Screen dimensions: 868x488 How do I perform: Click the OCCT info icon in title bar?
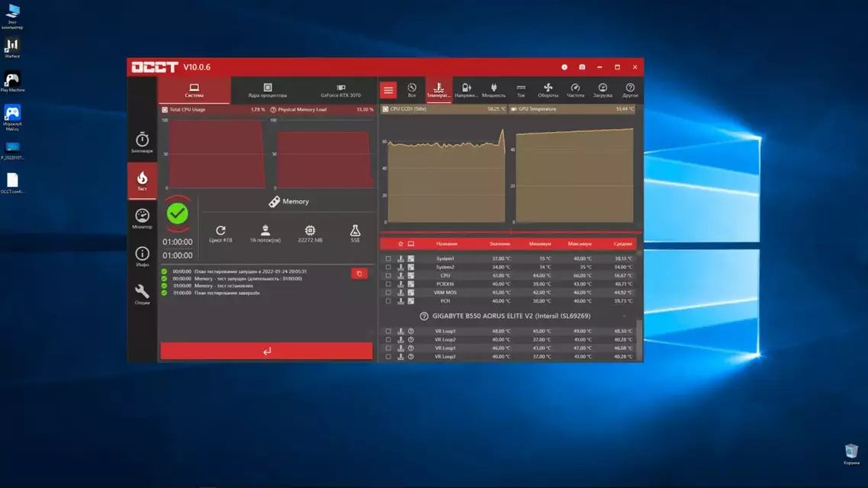564,67
